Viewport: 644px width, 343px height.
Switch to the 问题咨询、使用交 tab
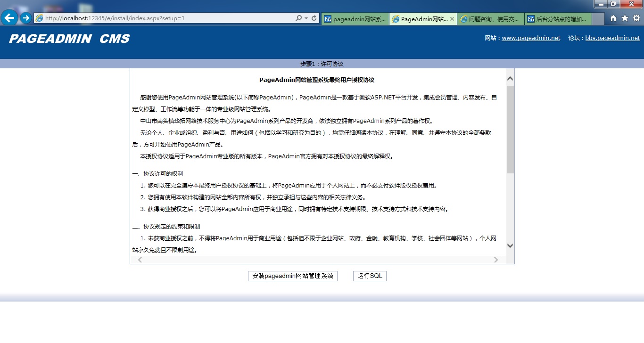(490, 19)
